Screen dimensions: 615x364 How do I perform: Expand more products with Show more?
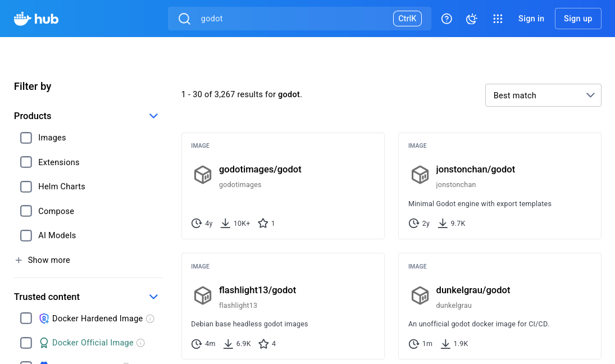pos(48,260)
